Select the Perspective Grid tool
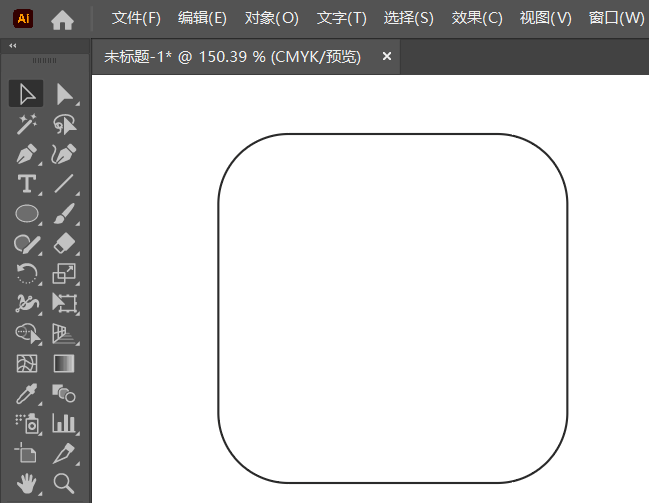The image size is (649, 503). [65, 334]
